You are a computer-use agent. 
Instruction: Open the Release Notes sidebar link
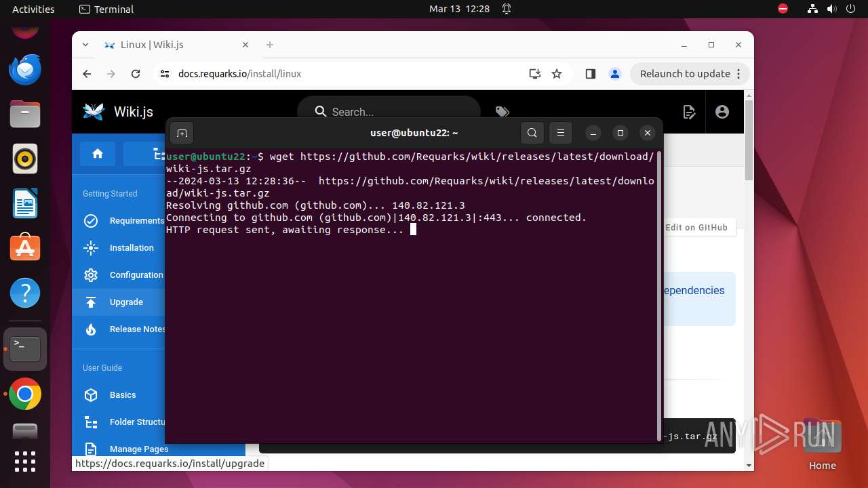(x=138, y=329)
